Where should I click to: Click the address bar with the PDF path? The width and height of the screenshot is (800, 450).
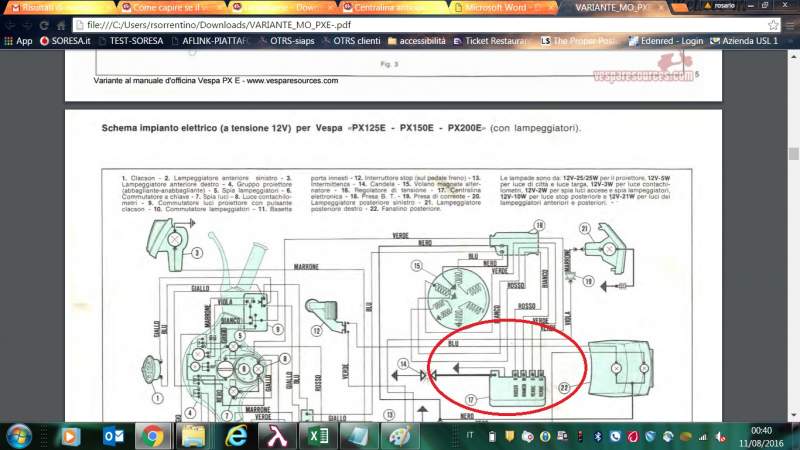(x=418, y=24)
